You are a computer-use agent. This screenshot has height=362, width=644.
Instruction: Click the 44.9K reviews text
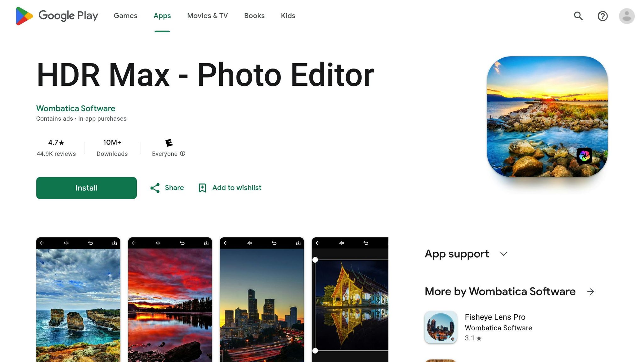coord(56,154)
